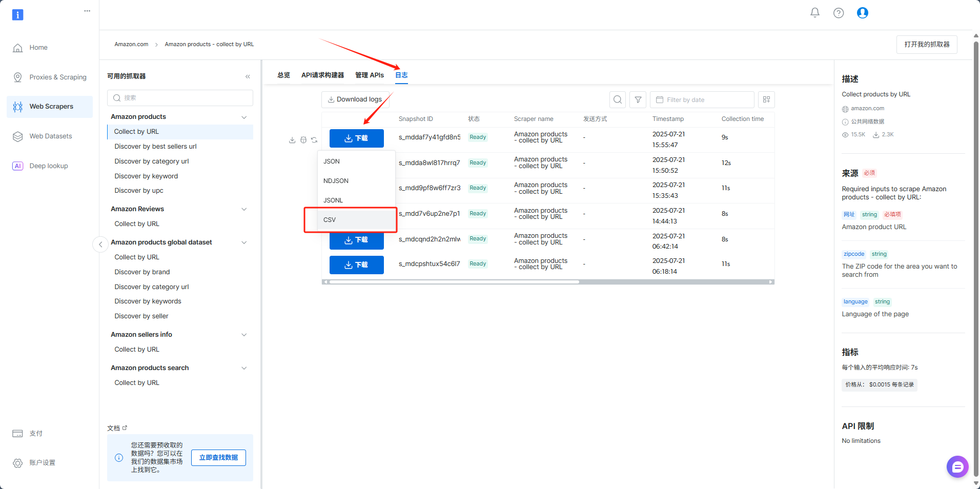Focus the scraper search field
980x489 pixels.
[x=180, y=98]
